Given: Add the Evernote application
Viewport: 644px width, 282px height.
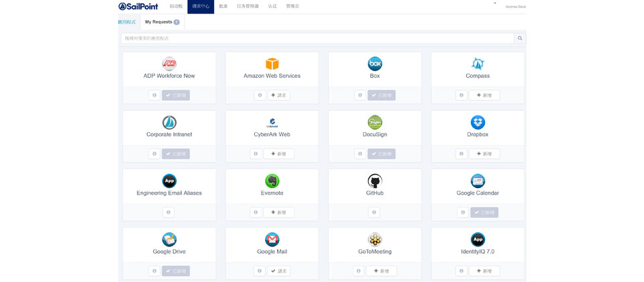Looking at the screenshot, I should click(279, 213).
